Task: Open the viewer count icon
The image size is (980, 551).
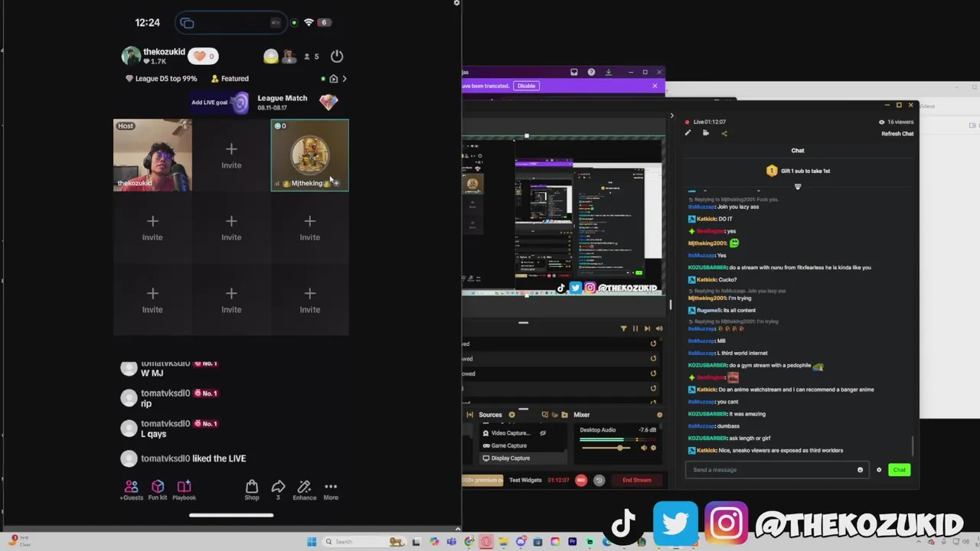Action: coord(311,56)
